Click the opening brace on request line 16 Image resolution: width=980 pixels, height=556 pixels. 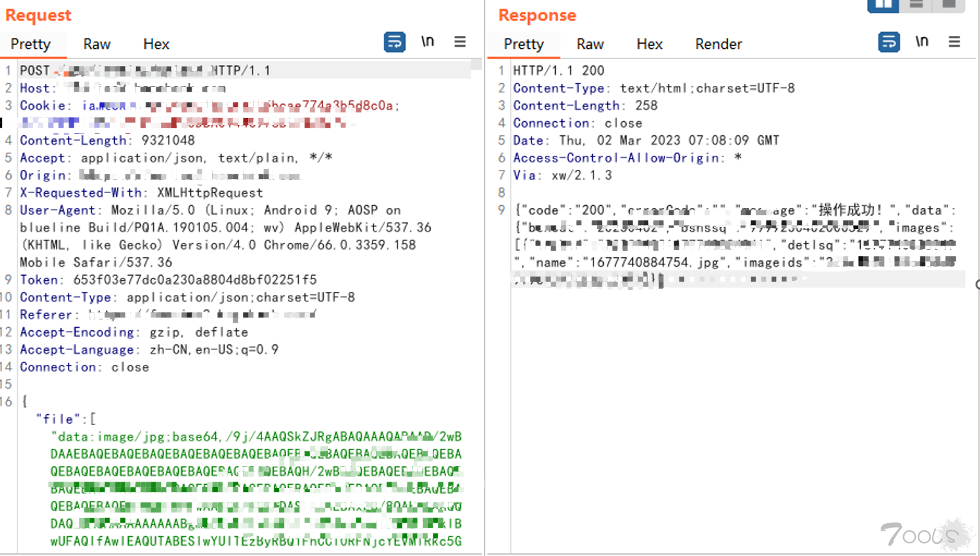pyautogui.click(x=24, y=402)
